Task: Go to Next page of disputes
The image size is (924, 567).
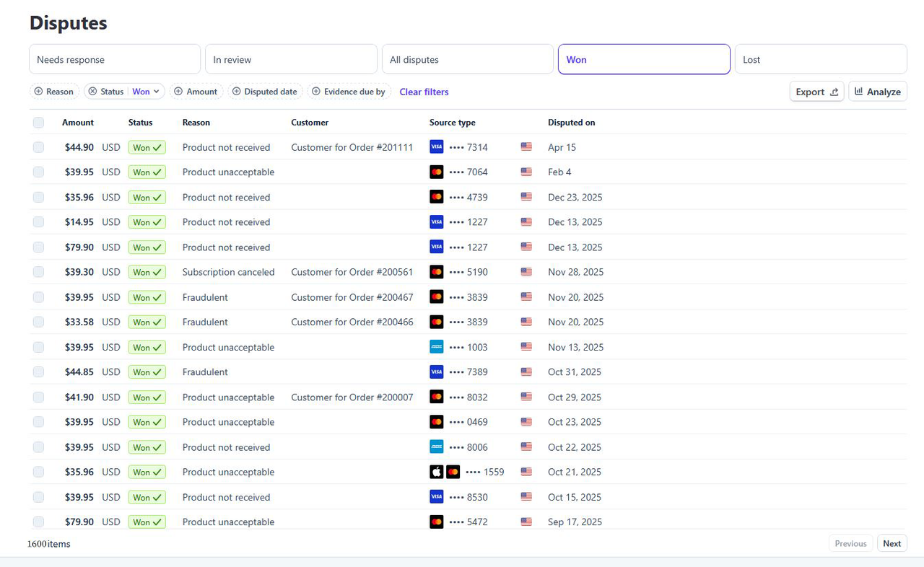Action: click(892, 543)
